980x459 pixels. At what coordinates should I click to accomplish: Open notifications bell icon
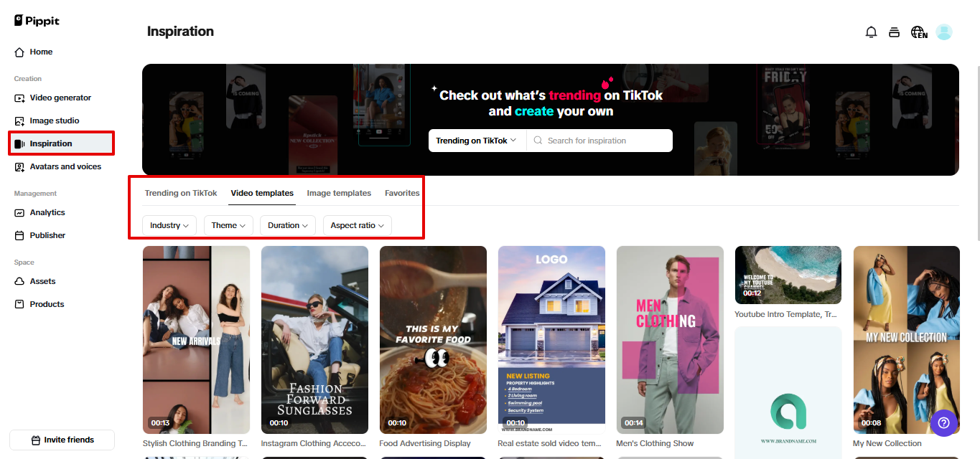(x=871, y=32)
